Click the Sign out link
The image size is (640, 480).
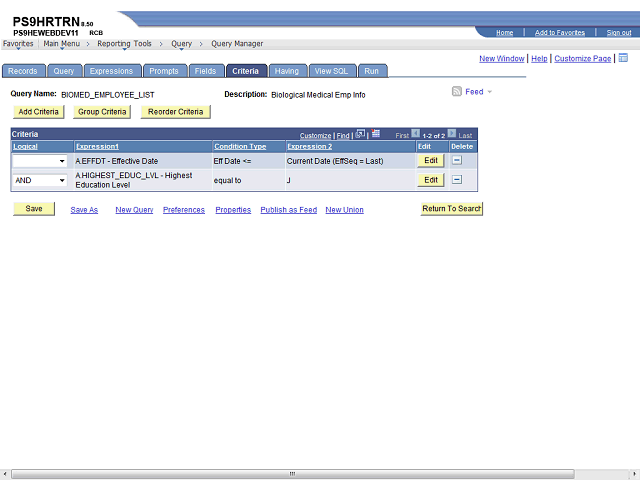click(x=619, y=33)
